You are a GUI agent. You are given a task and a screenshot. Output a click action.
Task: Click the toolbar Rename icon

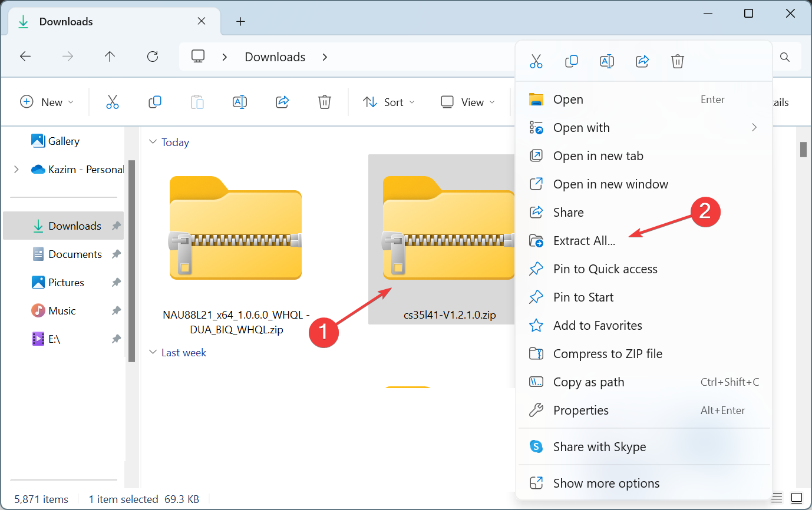(x=240, y=102)
